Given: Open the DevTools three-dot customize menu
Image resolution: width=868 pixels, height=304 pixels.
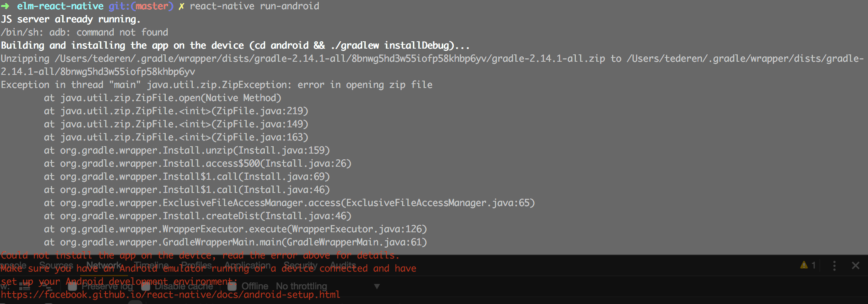Looking at the screenshot, I should pos(834,265).
